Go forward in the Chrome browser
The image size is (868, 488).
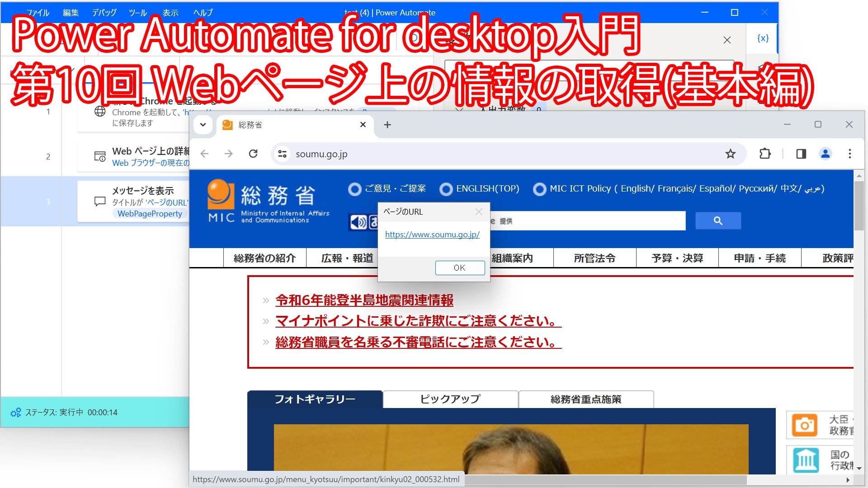(229, 154)
